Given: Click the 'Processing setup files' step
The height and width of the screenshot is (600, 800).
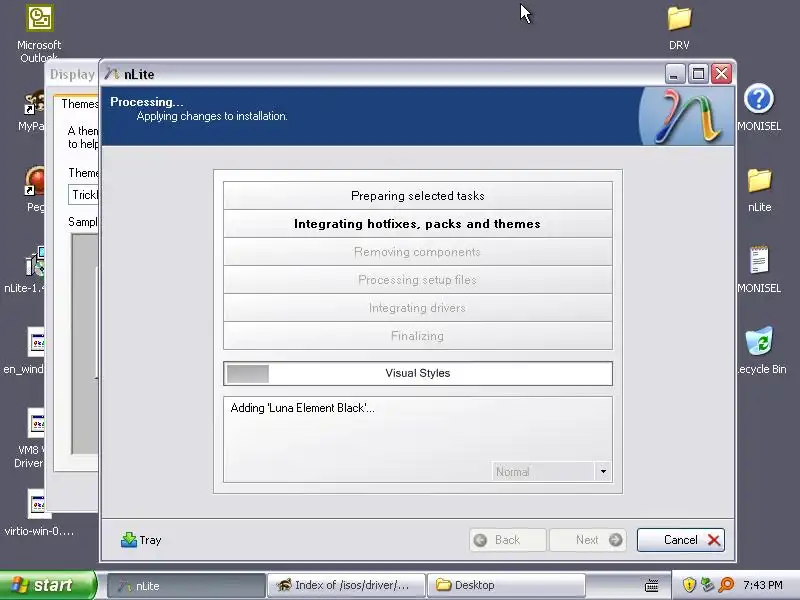Looking at the screenshot, I should pyautogui.click(x=418, y=280).
